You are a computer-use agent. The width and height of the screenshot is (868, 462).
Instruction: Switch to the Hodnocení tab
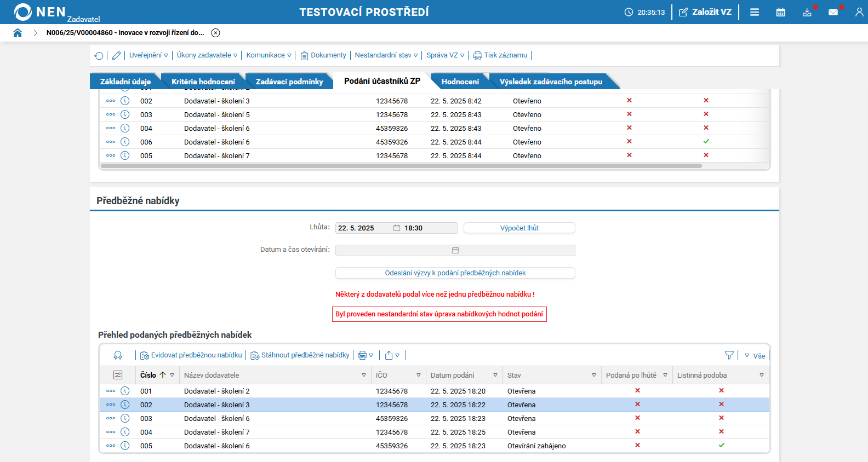[x=460, y=82]
